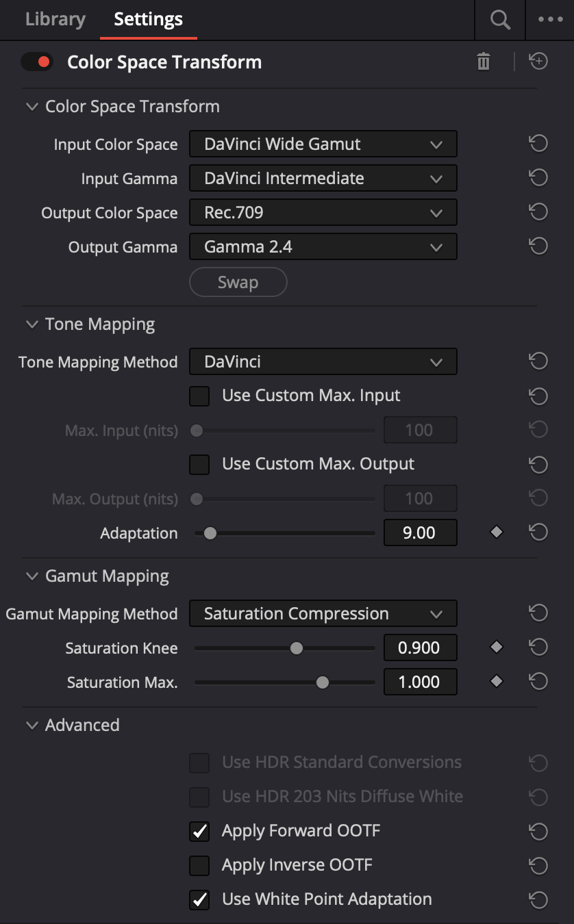This screenshot has height=924, width=574.
Task: Open the three-dot options menu
Action: (550, 20)
